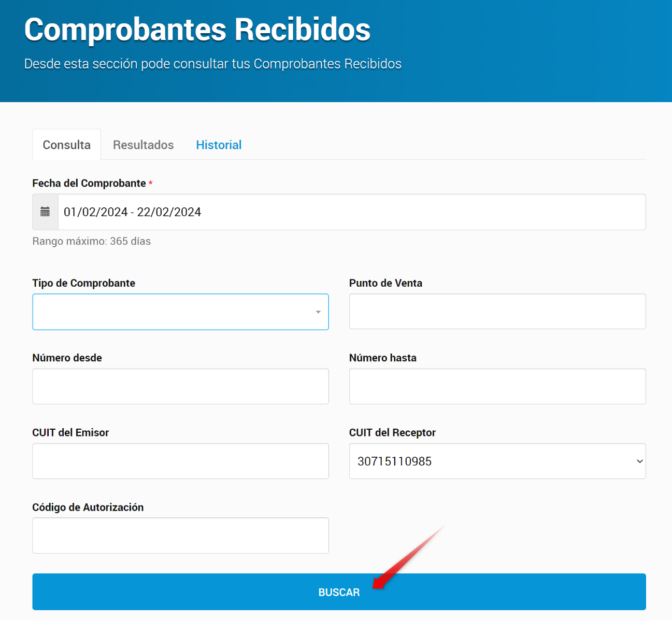This screenshot has width=672, height=620.
Task: Switch to the Consulta tab
Action: 66,145
